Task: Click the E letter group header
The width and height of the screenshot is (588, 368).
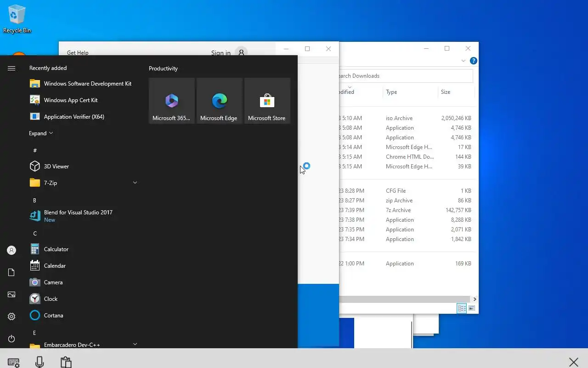Action: (34, 333)
